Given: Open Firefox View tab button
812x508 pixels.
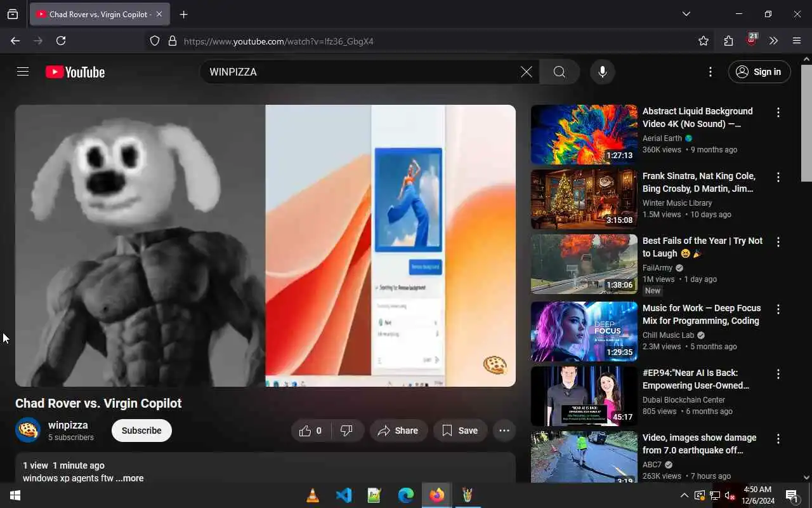Looking at the screenshot, I should pyautogui.click(x=13, y=14).
